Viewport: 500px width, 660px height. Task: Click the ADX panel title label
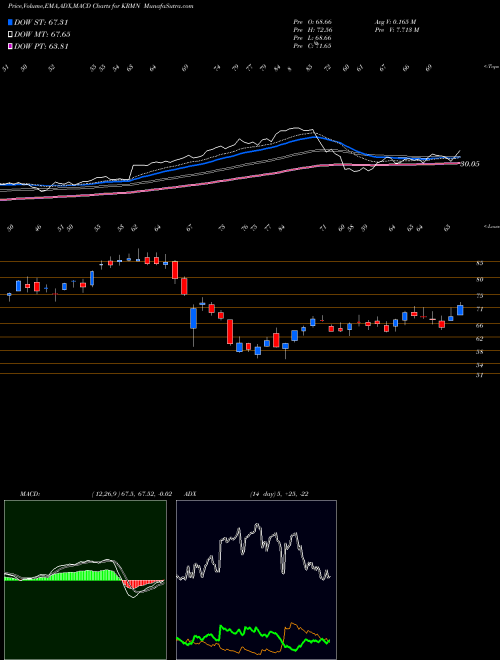[x=190, y=494]
